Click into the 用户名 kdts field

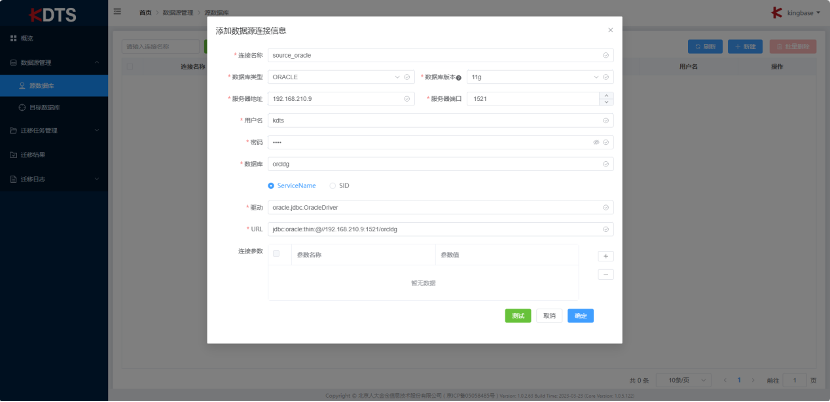440,120
